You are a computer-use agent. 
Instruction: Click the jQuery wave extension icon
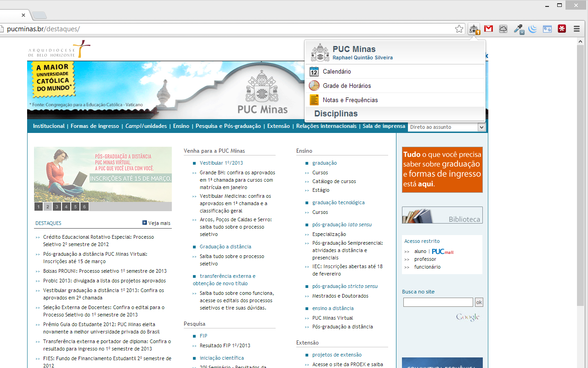[x=533, y=29]
